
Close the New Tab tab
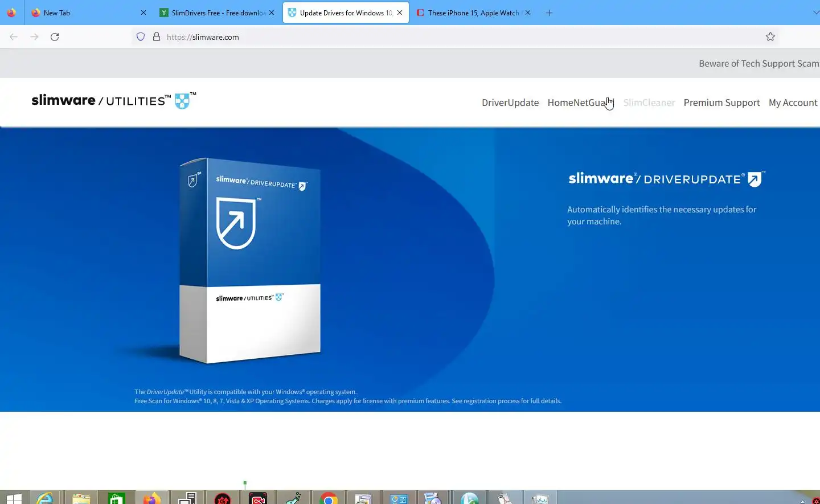coord(143,13)
